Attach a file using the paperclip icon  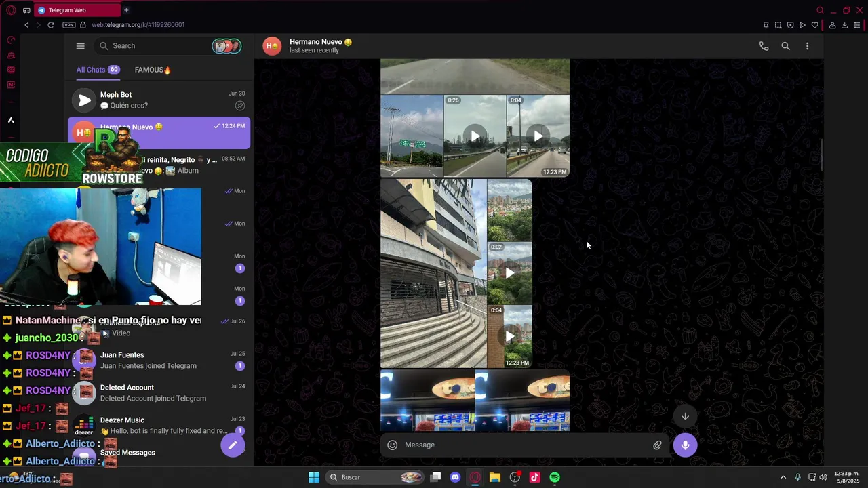[x=657, y=445]
